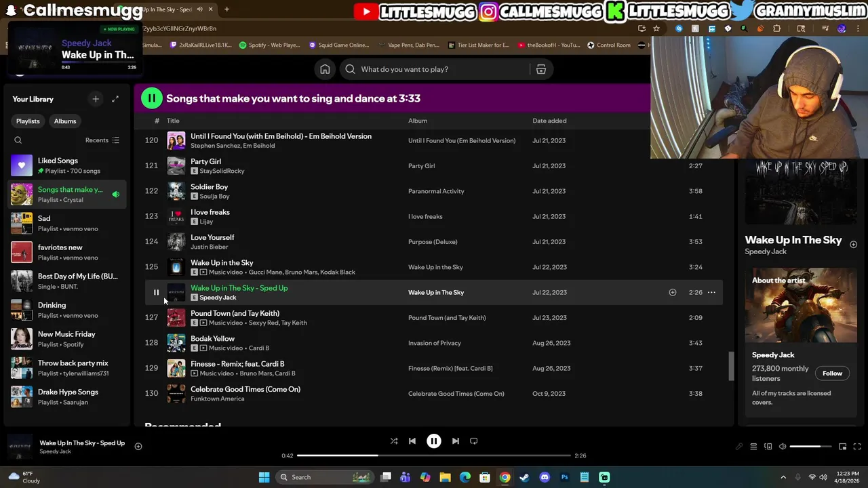Open the Recents sort dropdown
Screen dimensions: 868x488
(102, 140)
